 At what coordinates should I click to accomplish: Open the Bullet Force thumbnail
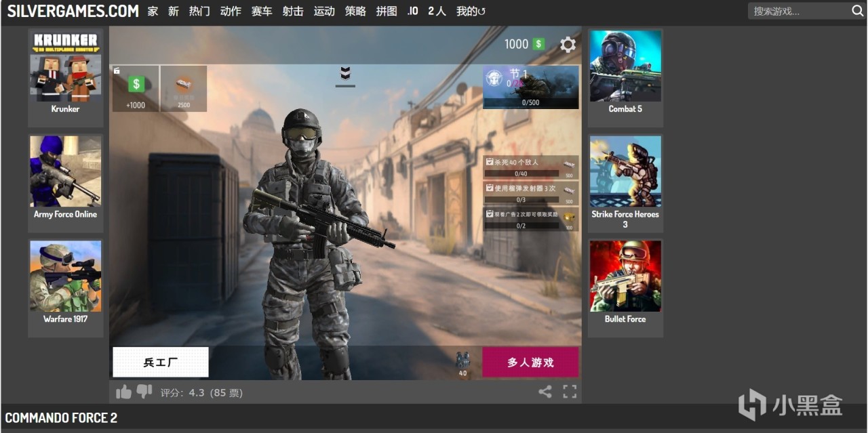[x=625, y=276]
